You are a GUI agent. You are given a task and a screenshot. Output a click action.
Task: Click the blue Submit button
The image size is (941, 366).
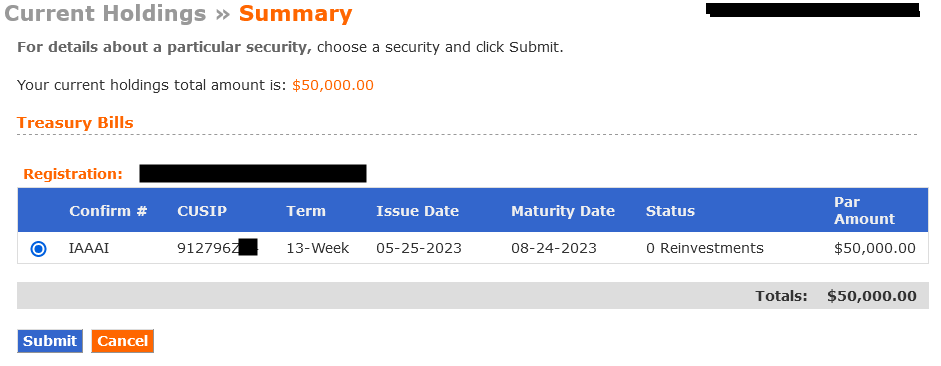coord(50,341)
